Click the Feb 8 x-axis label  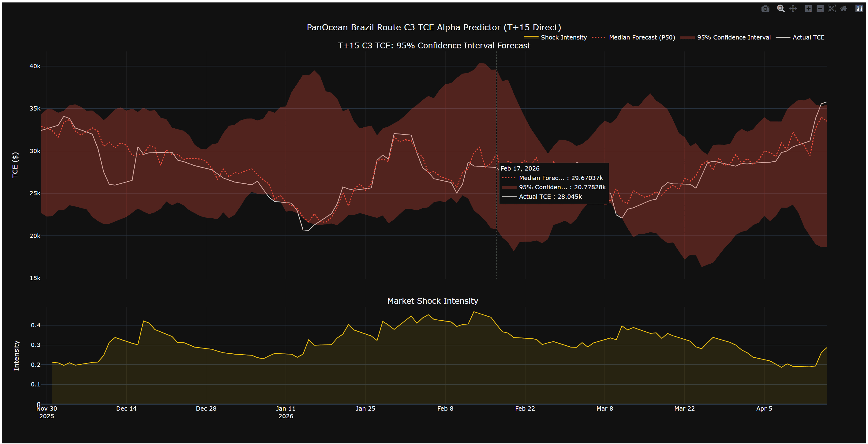pos(445,408)
